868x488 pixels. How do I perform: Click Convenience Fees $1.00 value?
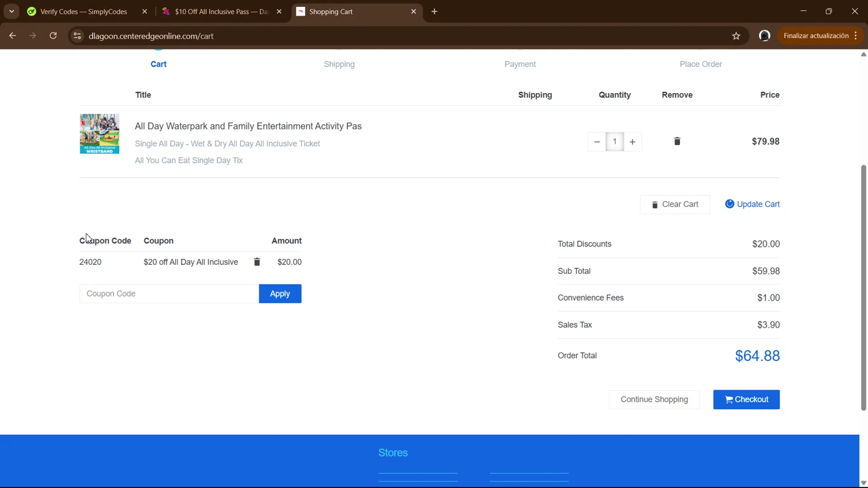pyautogui.click(x=768, y=298)
